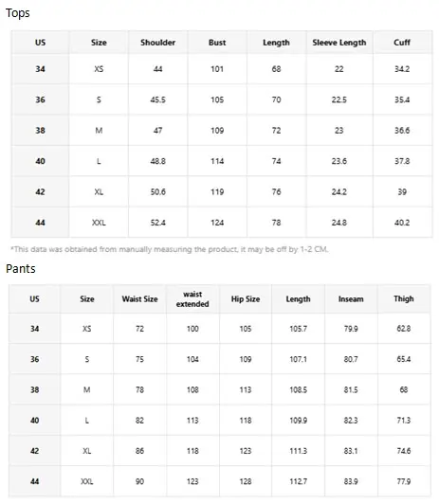Select the Bust column header
The height and width of the screenshot is (504, 439).
[x=217, y=43]
